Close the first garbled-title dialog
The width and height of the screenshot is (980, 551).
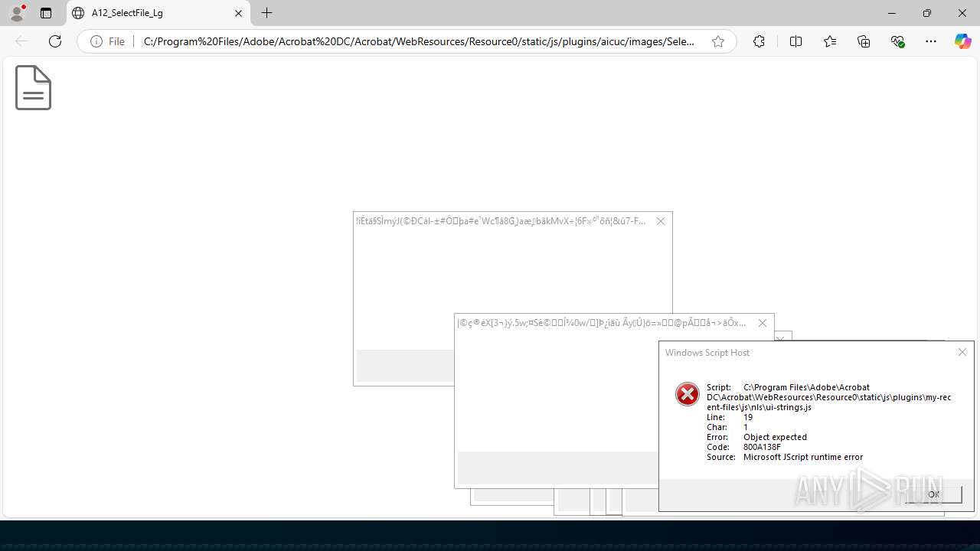pyautogui.click(x=661, y=221)
